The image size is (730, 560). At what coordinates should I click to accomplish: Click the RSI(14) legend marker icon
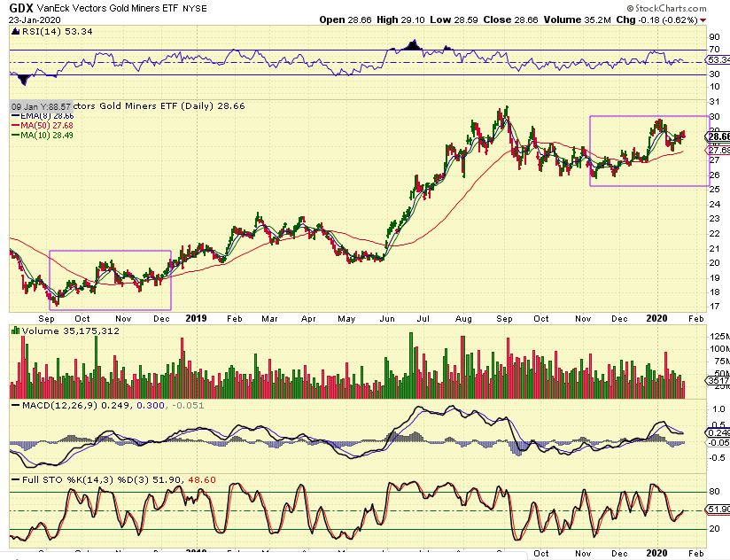(15, 32)
